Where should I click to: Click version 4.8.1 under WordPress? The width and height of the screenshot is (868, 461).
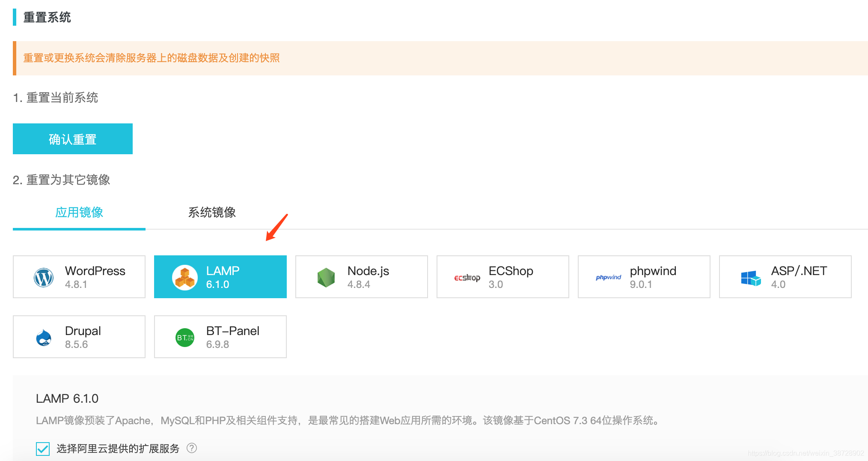(x=76, y=284)
